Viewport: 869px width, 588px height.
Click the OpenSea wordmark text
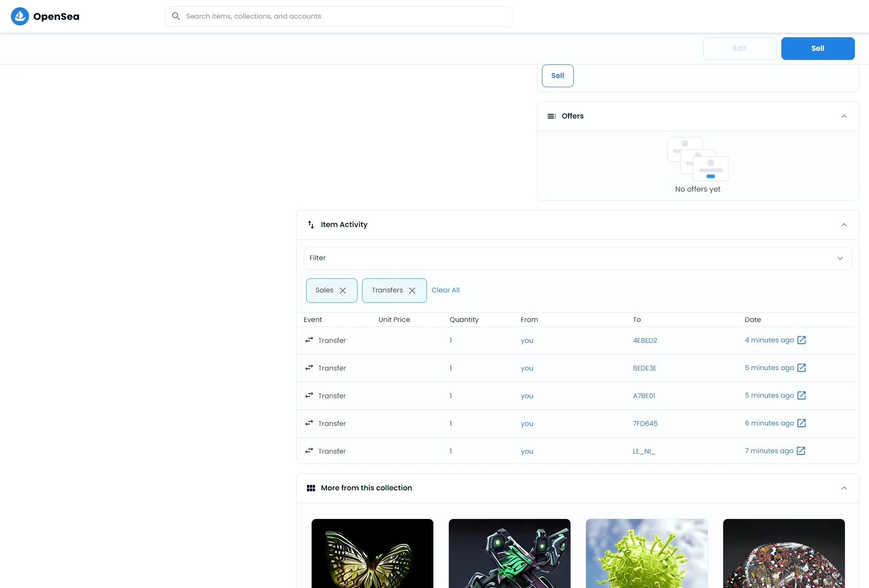coord(56,17)
